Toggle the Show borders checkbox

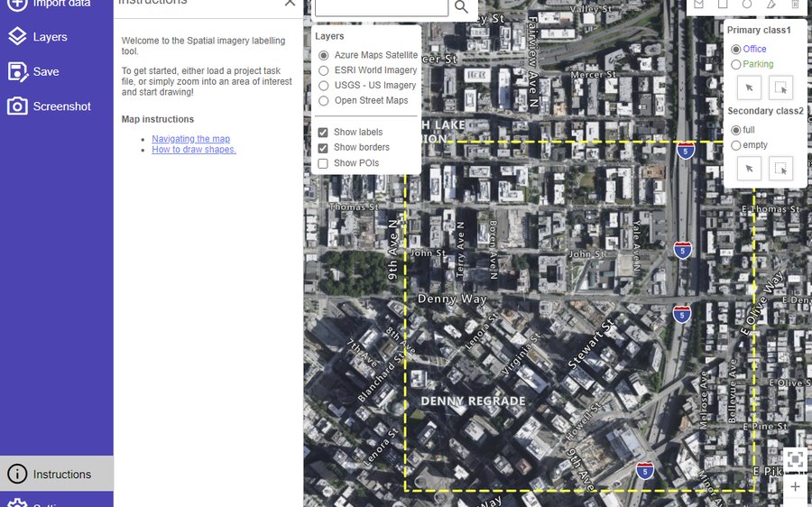pyautogui.click(x=323, y=148)
